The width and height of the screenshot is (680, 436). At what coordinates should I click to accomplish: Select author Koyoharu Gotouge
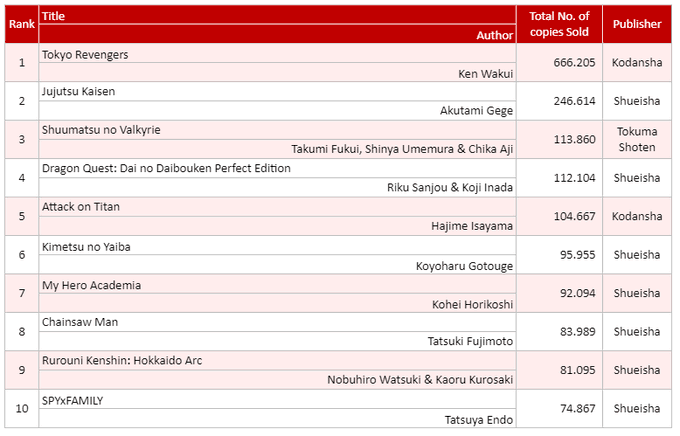464,266
